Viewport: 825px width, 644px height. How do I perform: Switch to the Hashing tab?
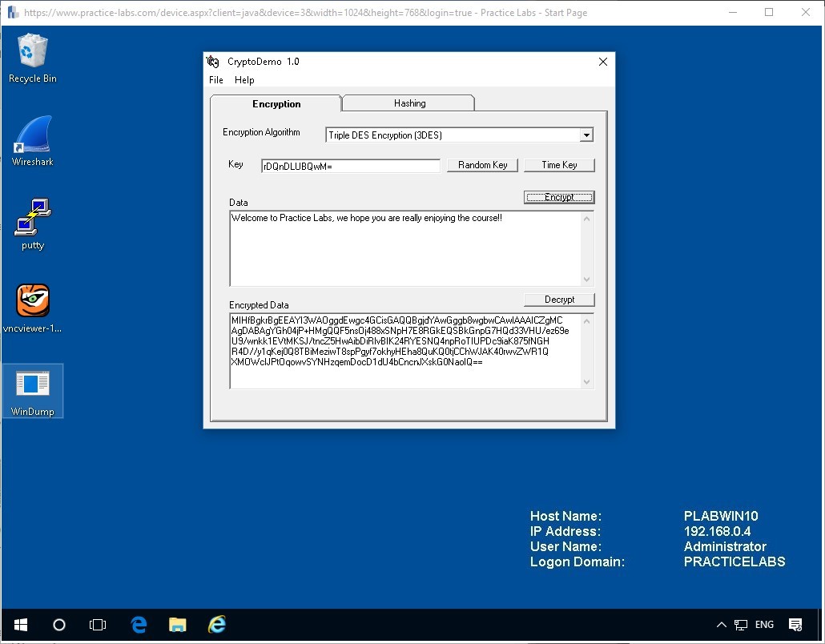pyautogui.click(x=408, y=103)
